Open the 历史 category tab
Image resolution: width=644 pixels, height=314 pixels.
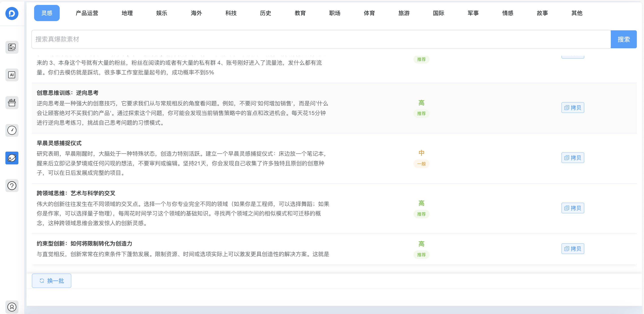pos(265,13)
